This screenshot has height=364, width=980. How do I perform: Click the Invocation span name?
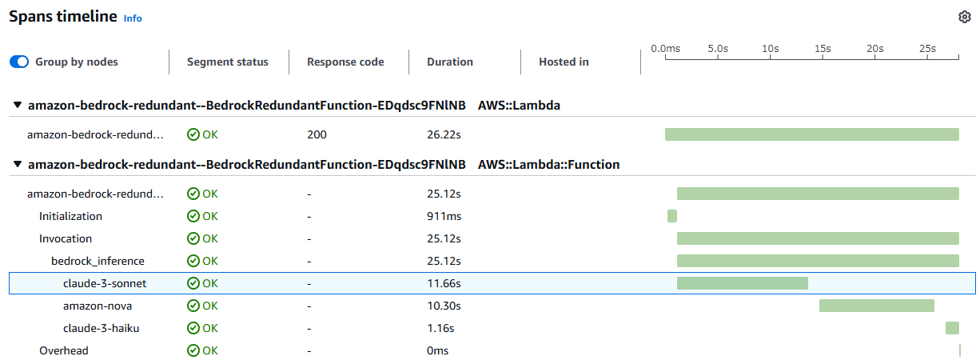pyautogui.click(x=66, y=238)
